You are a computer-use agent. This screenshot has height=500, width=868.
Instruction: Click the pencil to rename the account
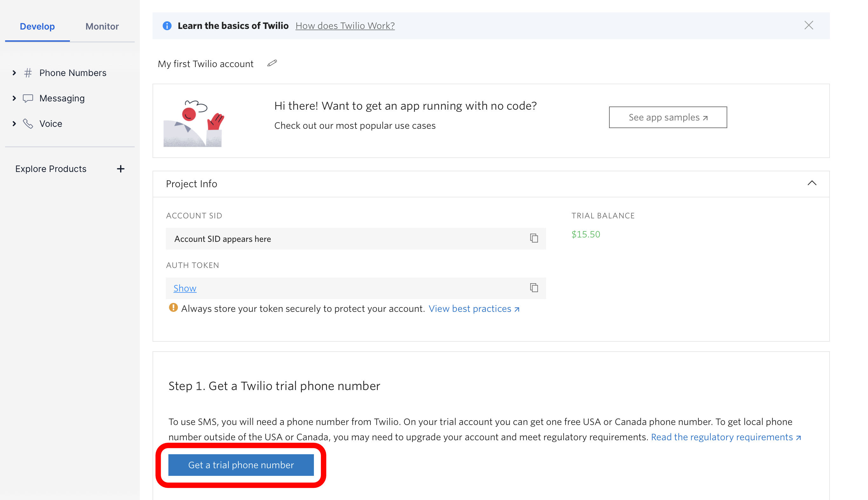[272, 63]
